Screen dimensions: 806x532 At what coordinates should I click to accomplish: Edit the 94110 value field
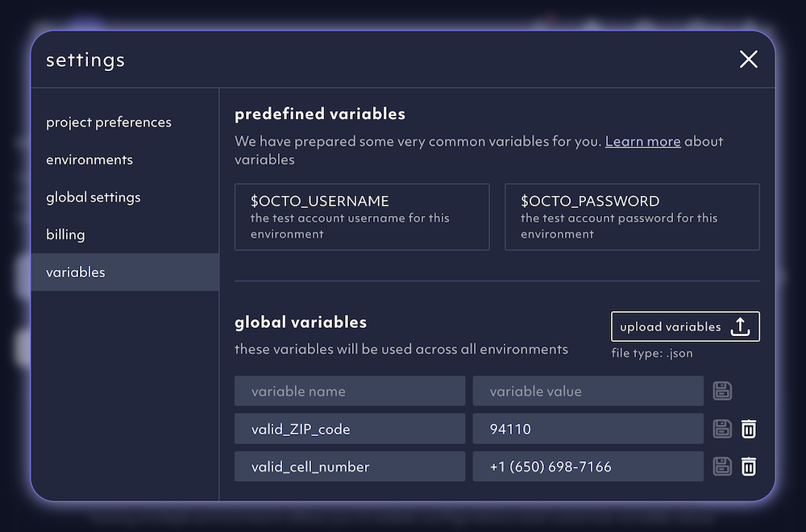(588, 429)
